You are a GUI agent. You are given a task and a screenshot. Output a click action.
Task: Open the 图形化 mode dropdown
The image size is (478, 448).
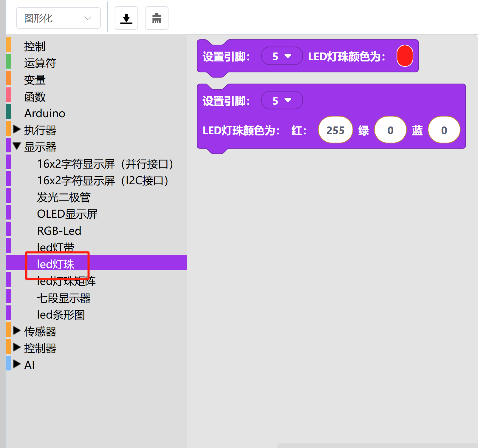coord(58,18)
